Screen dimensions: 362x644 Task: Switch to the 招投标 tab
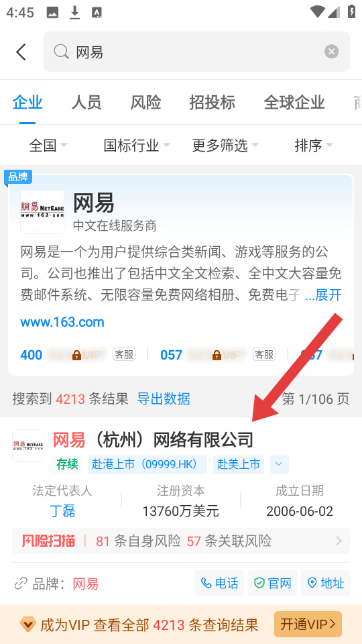click(213, 102)
